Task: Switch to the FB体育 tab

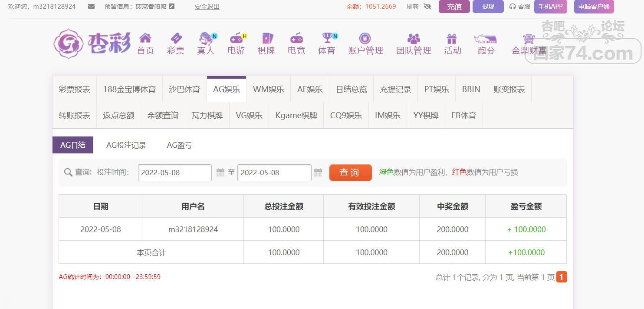Action: (464, 115)
